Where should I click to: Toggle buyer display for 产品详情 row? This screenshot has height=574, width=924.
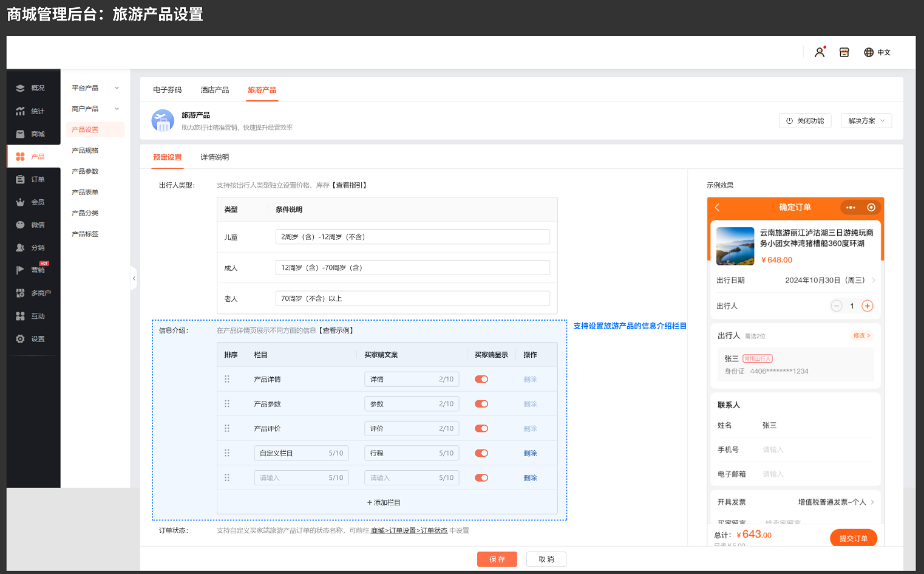pyautogui.click(x=481, y=379)
